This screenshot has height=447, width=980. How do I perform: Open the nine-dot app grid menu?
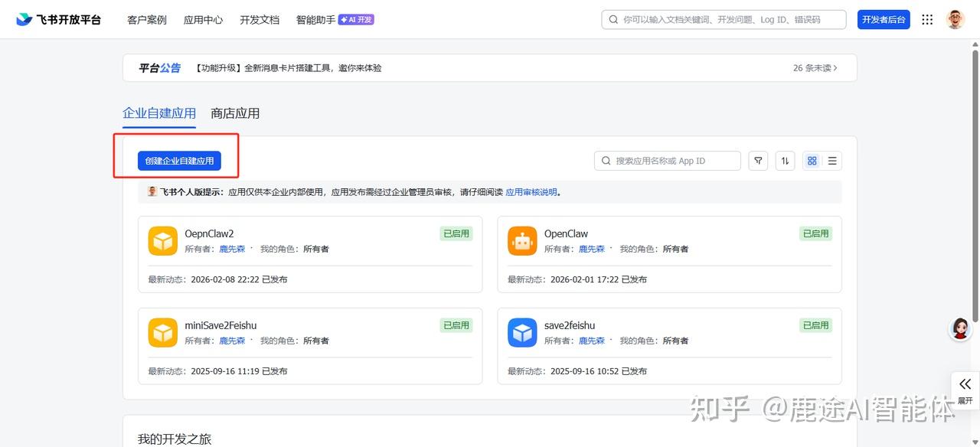click(927, 20)
